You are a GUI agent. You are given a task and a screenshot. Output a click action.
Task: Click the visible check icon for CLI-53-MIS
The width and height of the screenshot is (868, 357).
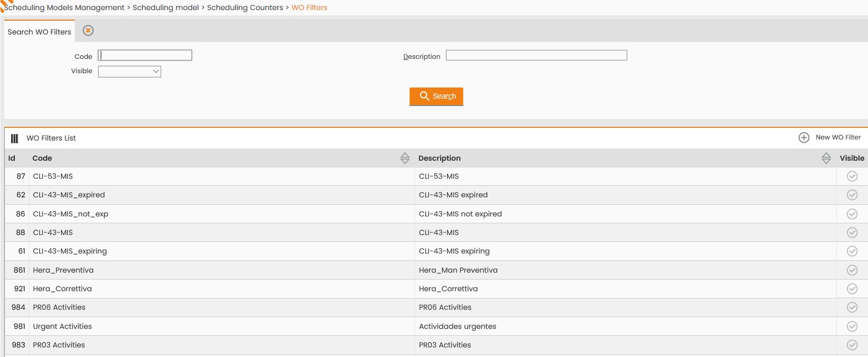pyautogui.click(x=852, y=176)
